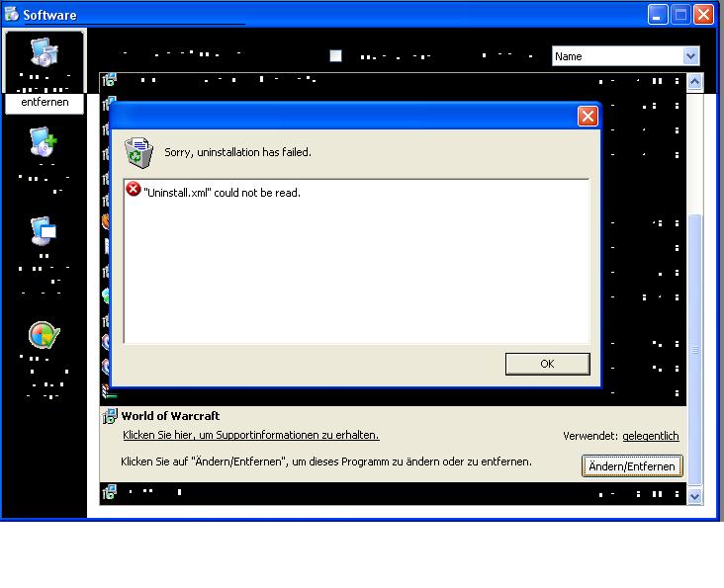Click the dropdown arrow next to Name

coord(690,56)
